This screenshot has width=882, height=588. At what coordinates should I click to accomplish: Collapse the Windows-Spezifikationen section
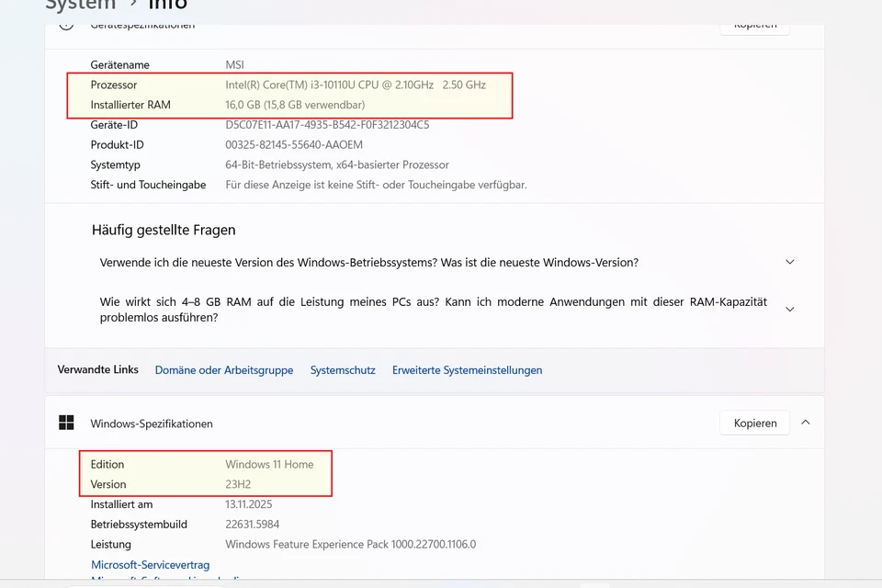point(806,423)
